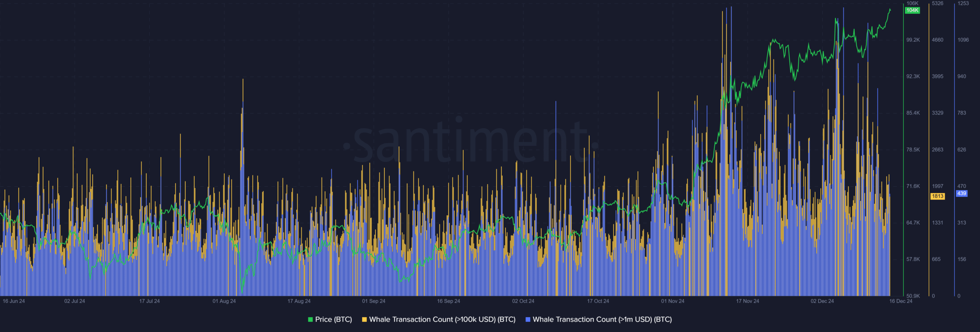The height and width of the screenshot is (332, 980).
Task: Click the yellow 1813 value tag
Action: coord(938,196)
